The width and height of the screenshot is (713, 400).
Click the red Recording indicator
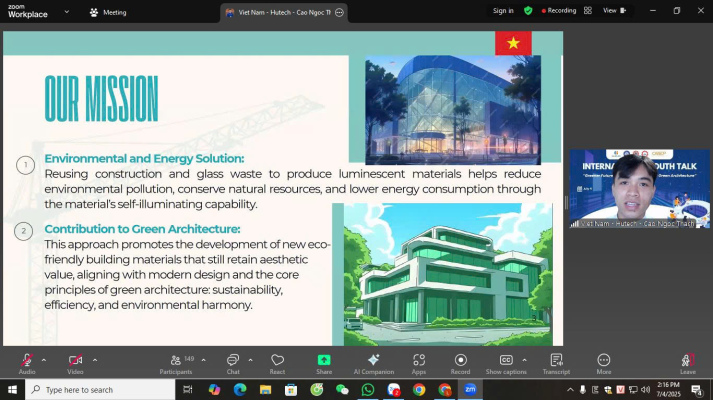click(x=559, y=10)
